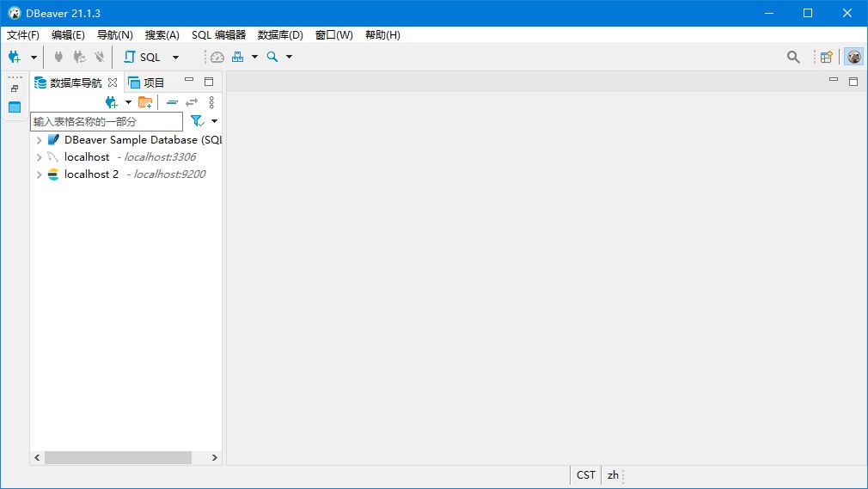Viewport: 868px width, 489px height.
Task: Click the DBeaver application icon in title bar
Action: coord(15,13)
